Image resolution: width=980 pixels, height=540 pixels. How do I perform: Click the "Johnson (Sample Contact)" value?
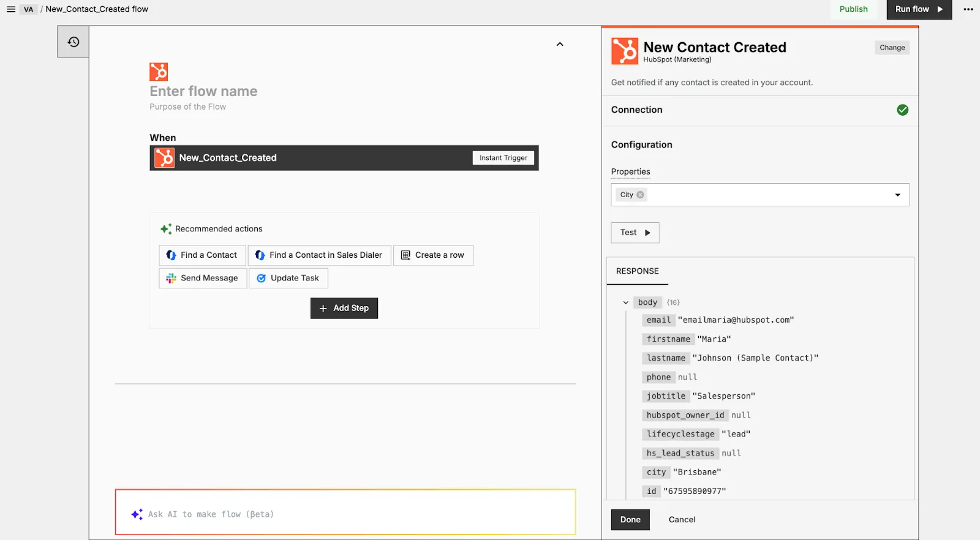(x=755, y=358)
